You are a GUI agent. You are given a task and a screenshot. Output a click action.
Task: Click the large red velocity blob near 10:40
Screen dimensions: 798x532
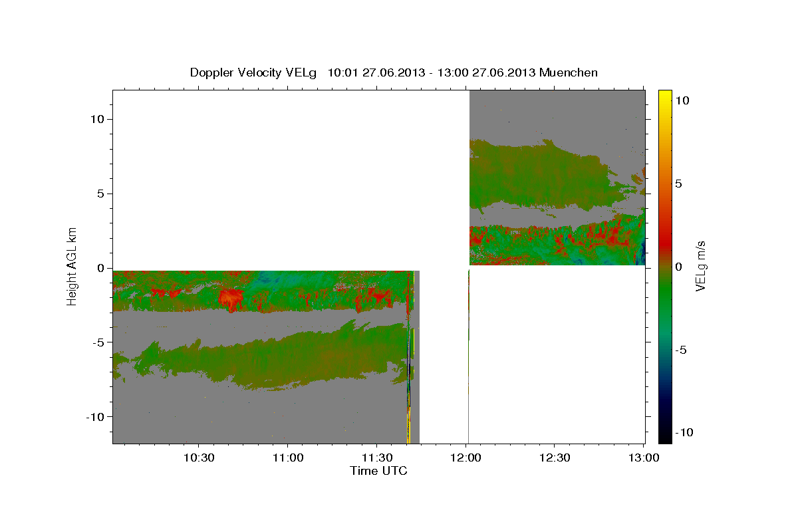pos(231,298)
